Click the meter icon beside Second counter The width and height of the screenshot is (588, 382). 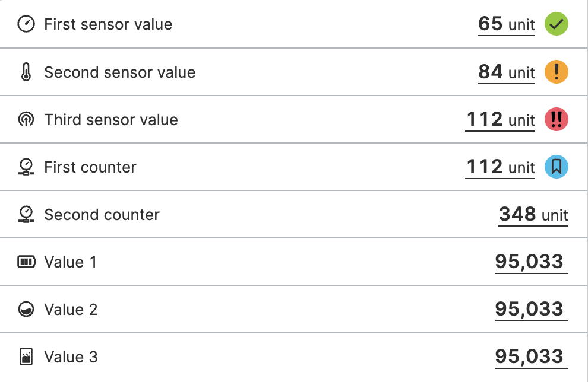[26, 214]
